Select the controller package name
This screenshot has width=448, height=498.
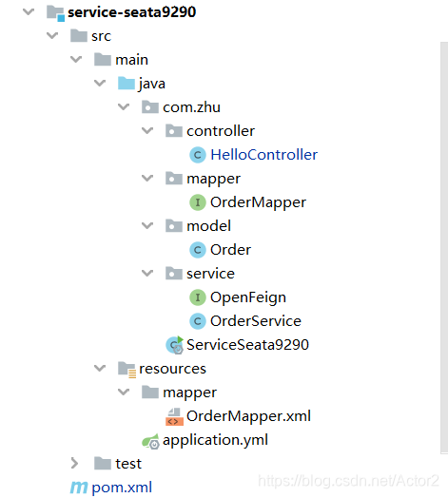click(221, 131)
